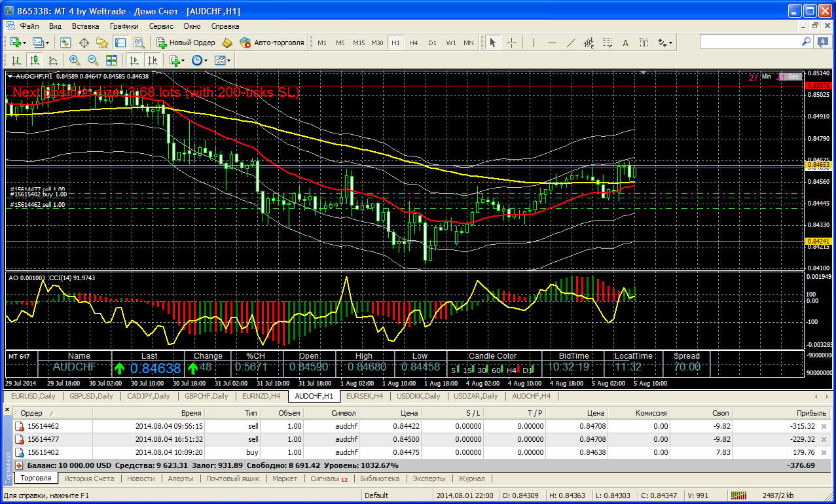Screen dimensions: 836x504
Task: Click the Новый Ордер button
Action: 186,43
